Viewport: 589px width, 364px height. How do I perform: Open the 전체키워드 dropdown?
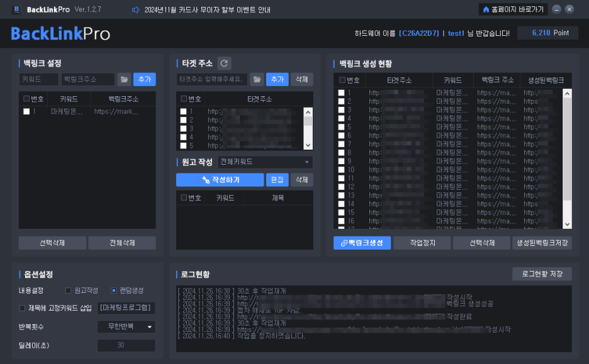pyautogui.click(x=265, y=162)
